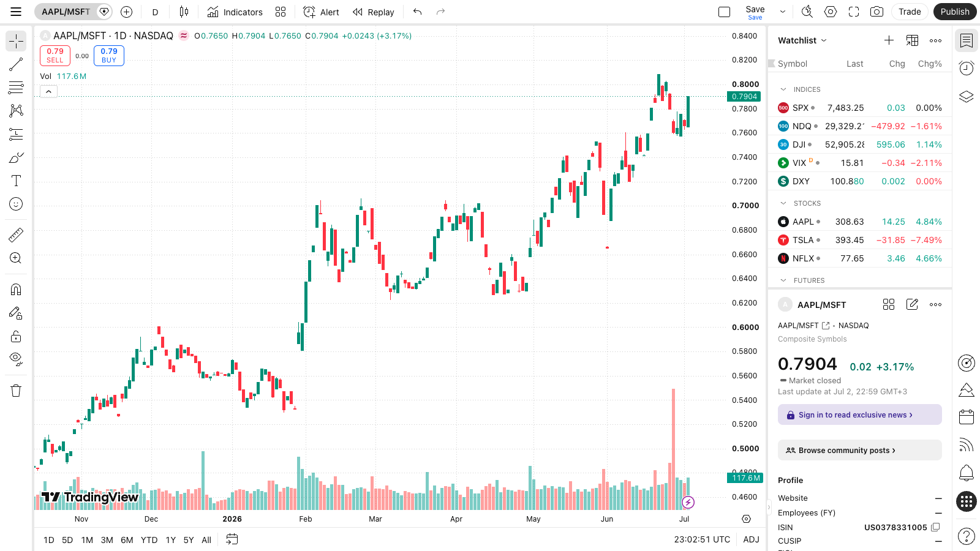Open the 23:02:51 UTC timezone menu
This screenshot has width=980, height=551.
point(702,539)
